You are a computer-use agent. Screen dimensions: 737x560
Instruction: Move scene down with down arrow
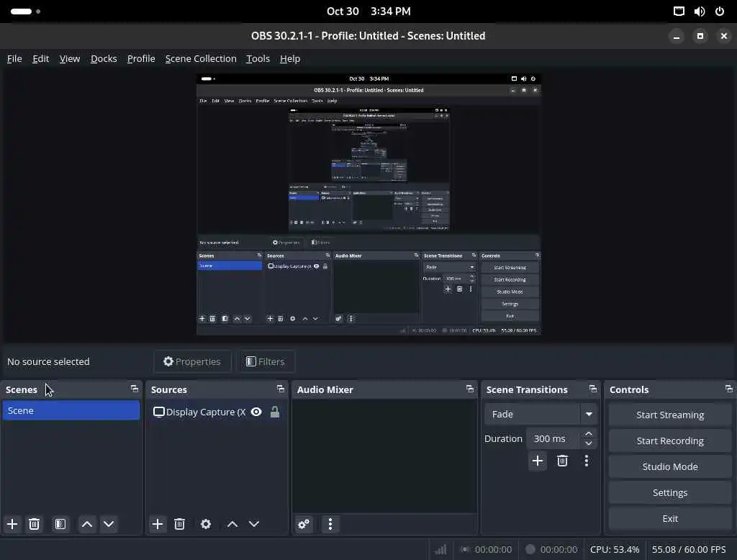109,524
